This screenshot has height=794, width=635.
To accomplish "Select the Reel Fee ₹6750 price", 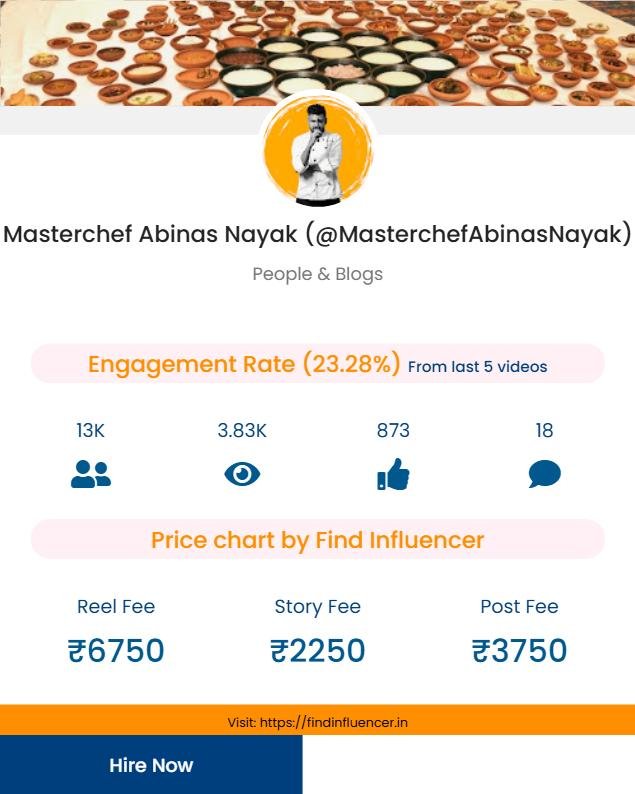I will (116, 650).
